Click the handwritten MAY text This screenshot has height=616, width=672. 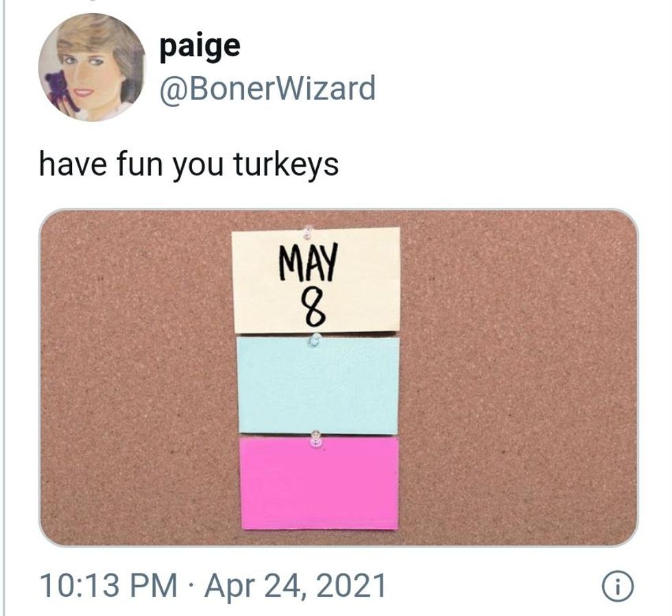coord(308,262)
